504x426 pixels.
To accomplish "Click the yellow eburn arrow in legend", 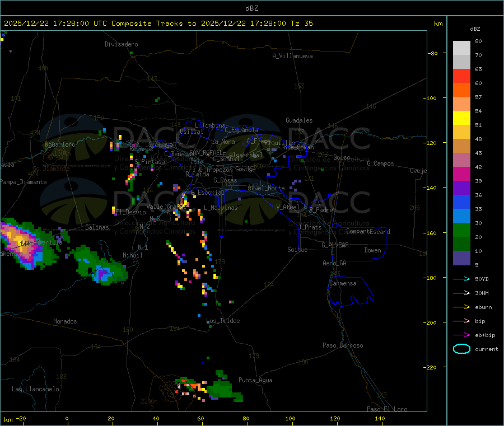I will point(461,307).
